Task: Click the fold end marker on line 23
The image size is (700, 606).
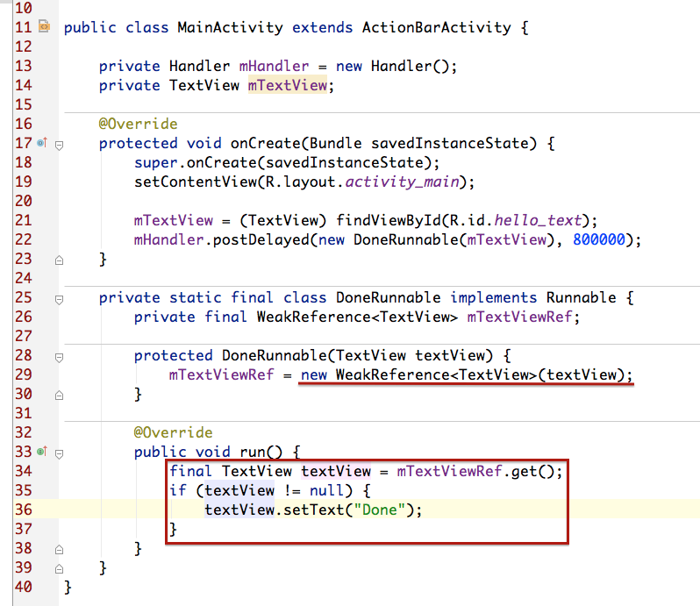Action: [59, 260]
